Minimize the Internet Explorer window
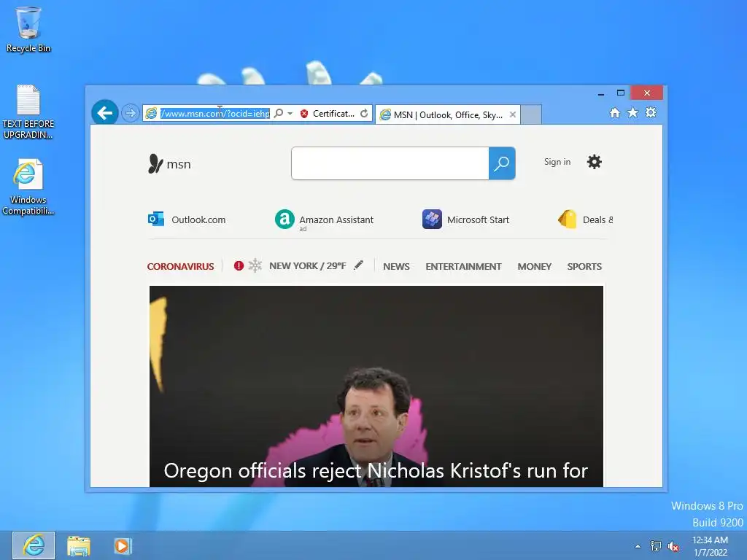 [x=601, y=93]
